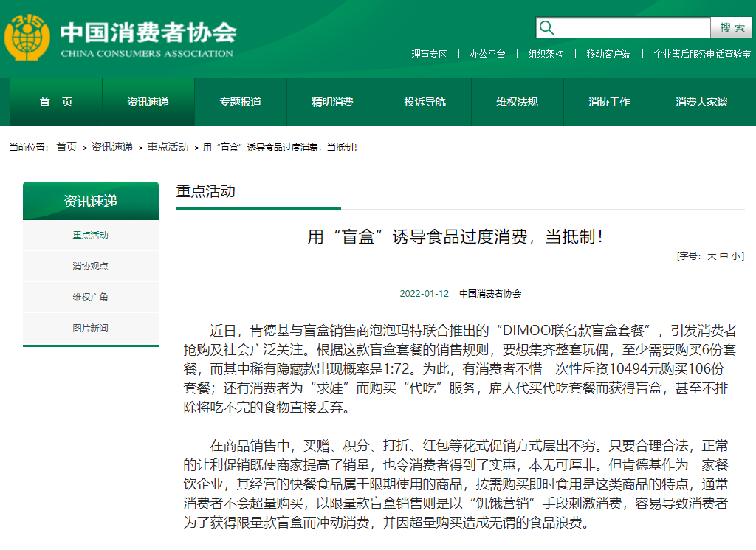This screenshot has width=756, height=550.
Task: Open 资讯速递 in main navigation
Action: tap(148, 102)
